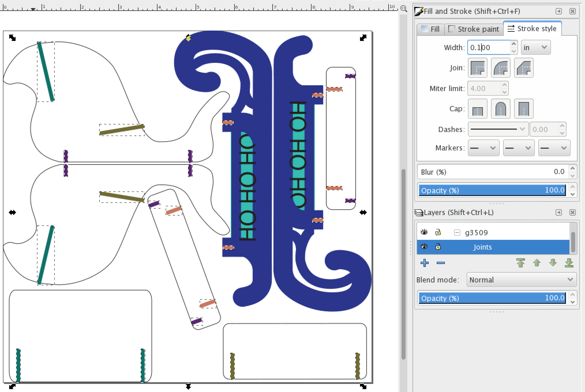The width and height of the screenshot is (585, 392).
Task: Toggle lock on Joints layer
Action: [438, 247]
